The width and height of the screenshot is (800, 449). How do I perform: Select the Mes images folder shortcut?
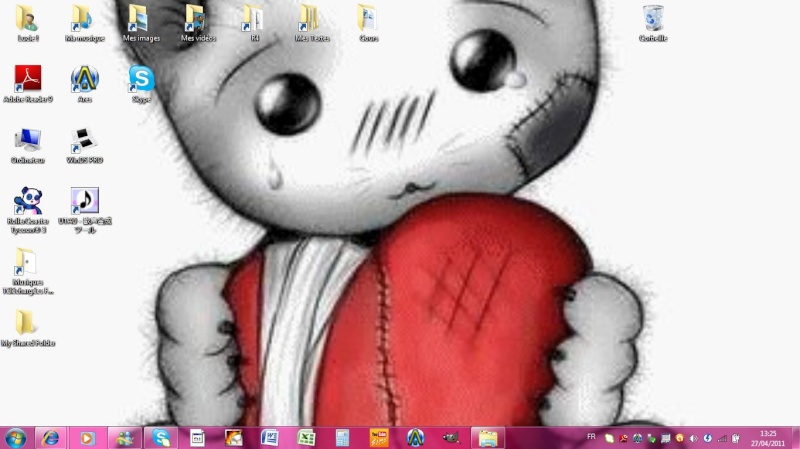(x=141, y=23)
